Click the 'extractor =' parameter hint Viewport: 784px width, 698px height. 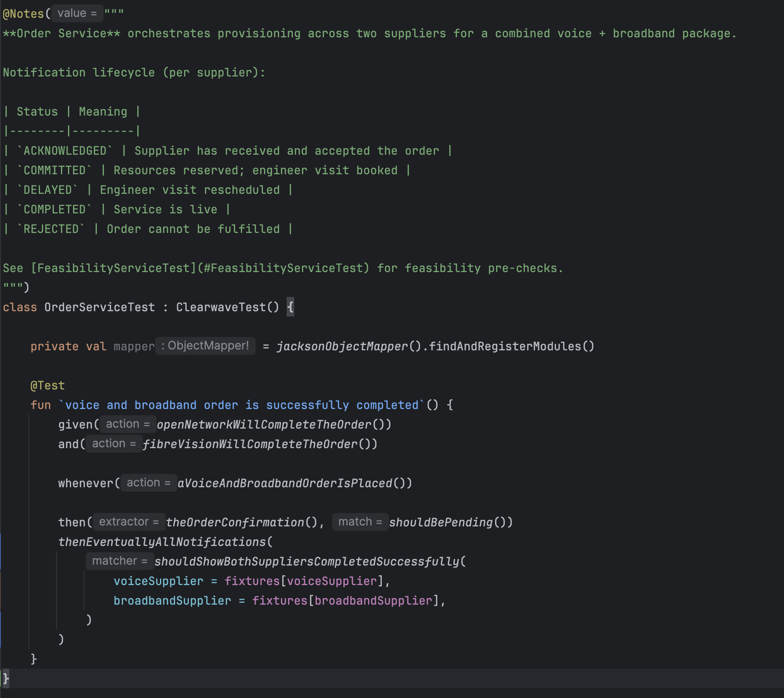[x=129, y=522]
